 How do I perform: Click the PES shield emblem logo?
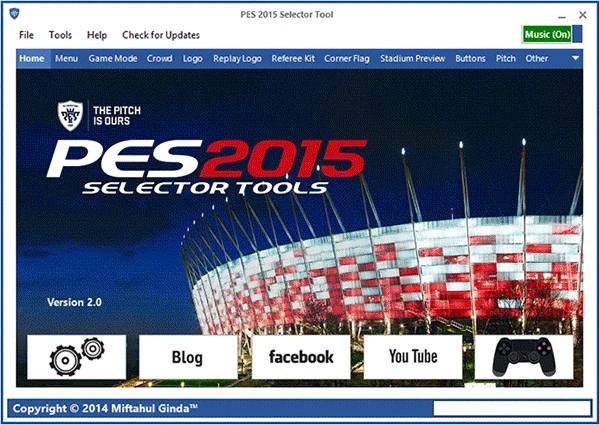(70, 116)
